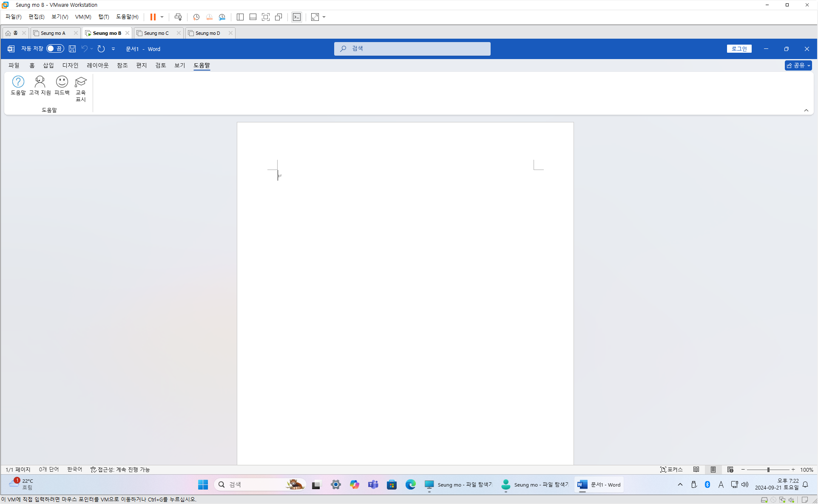The width and height of the screenshot is (818, 504).
Task: Expand the Quick Access Toolbar customize arrow
Action: tap(113, 49)
